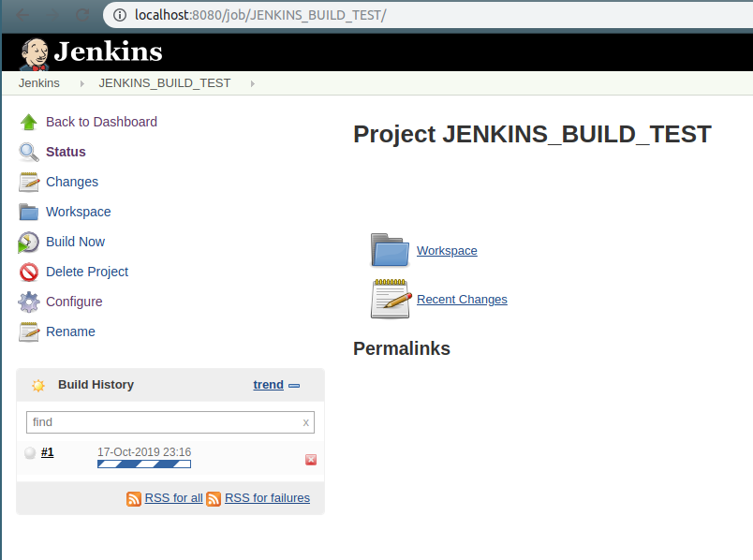Open build #1 link
This screenshot has width=753, height=560.
[47, 452]
